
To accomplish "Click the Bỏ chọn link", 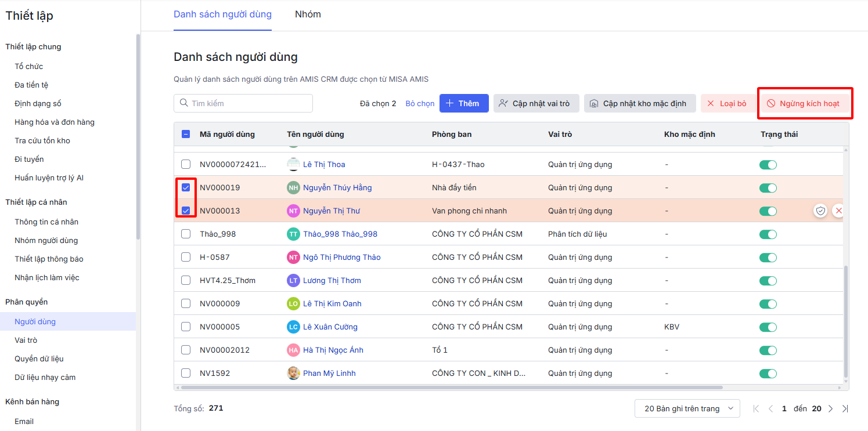I will pyautogui.click(x=420, y=103).
